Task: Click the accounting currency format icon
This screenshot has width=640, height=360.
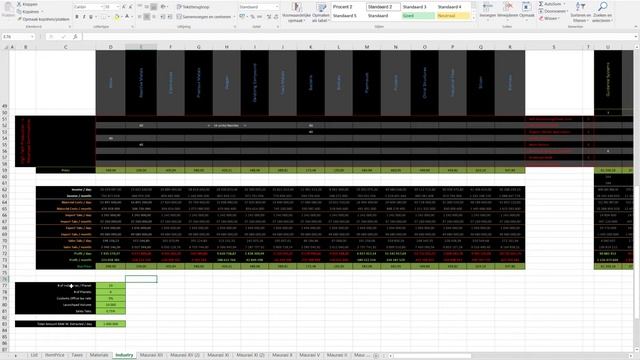Action: (x=243, y=17)
